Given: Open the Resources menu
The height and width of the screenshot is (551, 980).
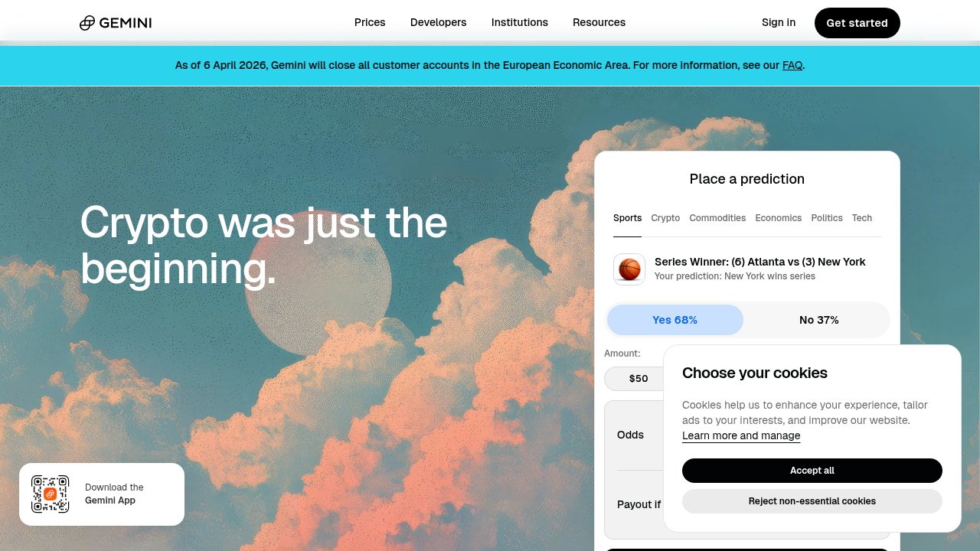Looking at the screenshot, I should click(599, 23).
